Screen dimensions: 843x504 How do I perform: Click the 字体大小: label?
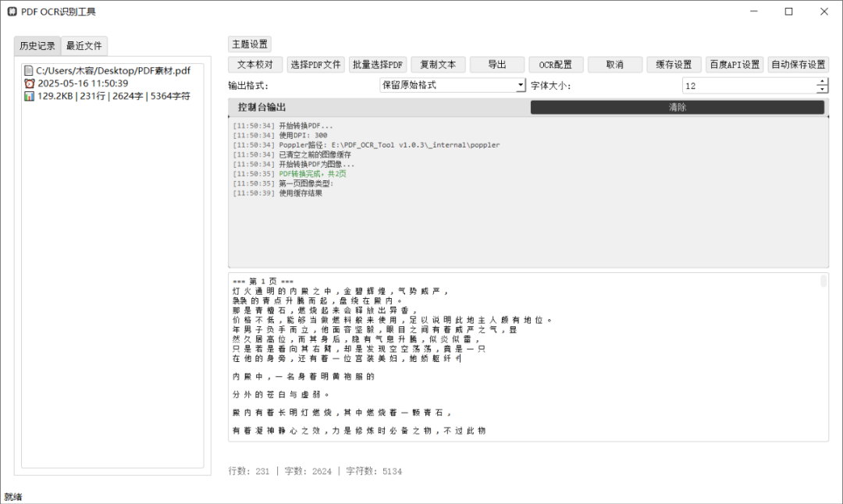tap(550, 86)
